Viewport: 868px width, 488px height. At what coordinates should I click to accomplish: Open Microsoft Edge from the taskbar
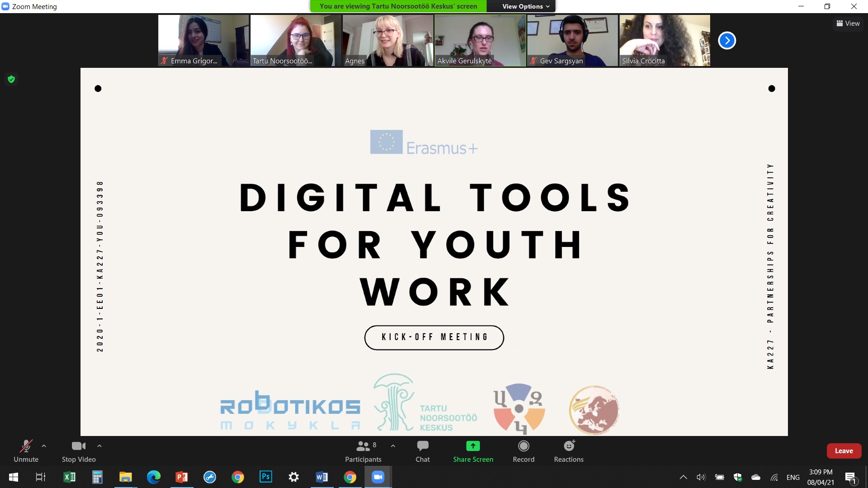click(154, 477)
